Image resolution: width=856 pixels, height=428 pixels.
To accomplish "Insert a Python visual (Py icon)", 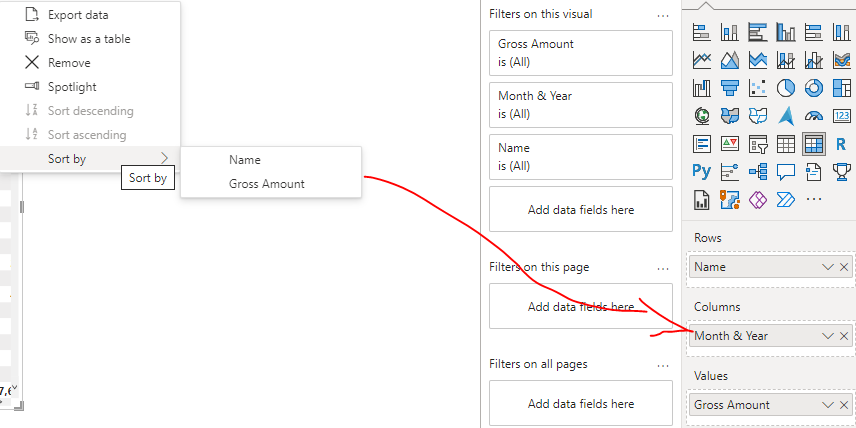I will coord(702,171).
